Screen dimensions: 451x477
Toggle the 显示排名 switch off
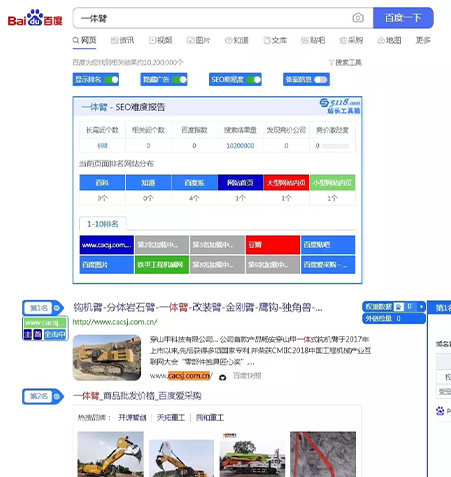pyautogui.click(x=111, y=80)
